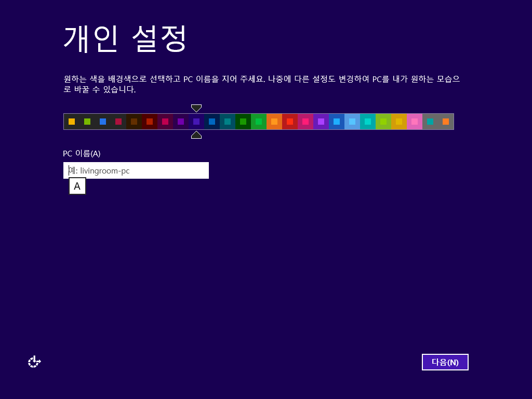This screenshot has width=532, height=399.
Task: Pick the bright green color swatch
Action: click(x=259, y=122)
